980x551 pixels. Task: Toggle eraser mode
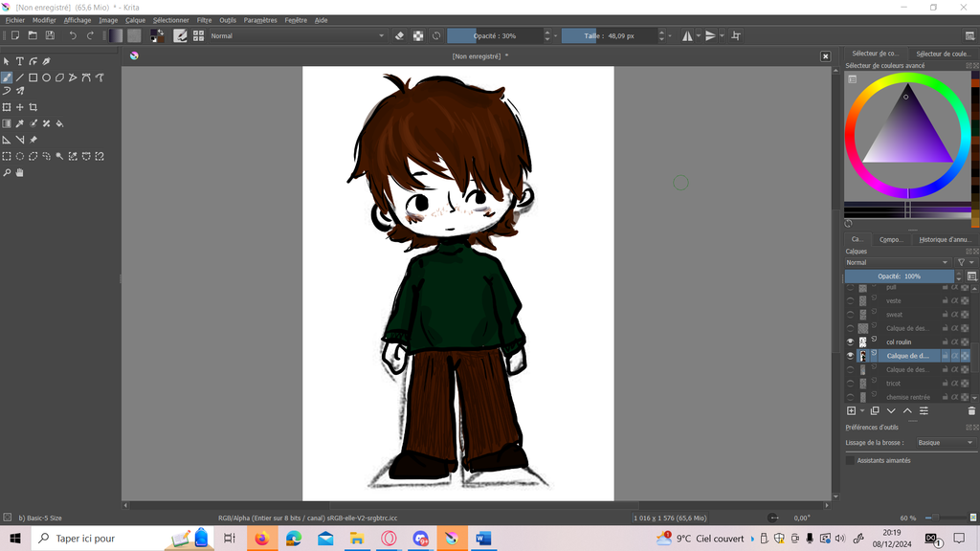(x=399, y=35)
